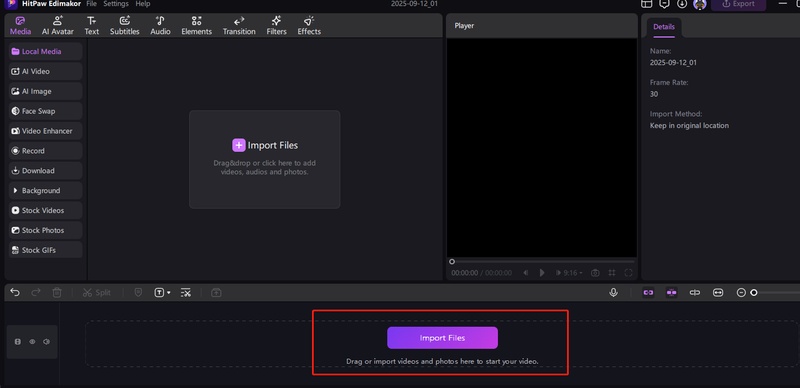The height and width of the screenshot is (388, 800).
Task: Click the fit timeline width icon
Action: point(718,293)
